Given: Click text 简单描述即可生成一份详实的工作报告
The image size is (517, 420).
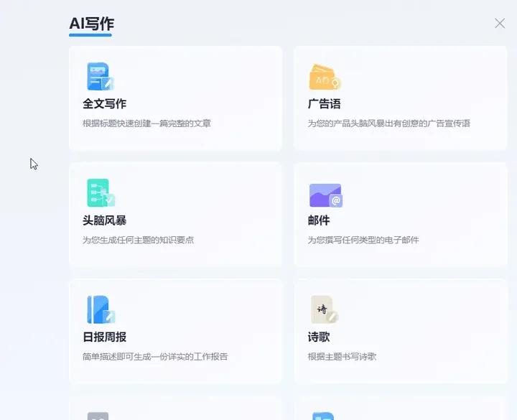Looking at the screenshot, I should pyautogui.click(x=155, y=356).
